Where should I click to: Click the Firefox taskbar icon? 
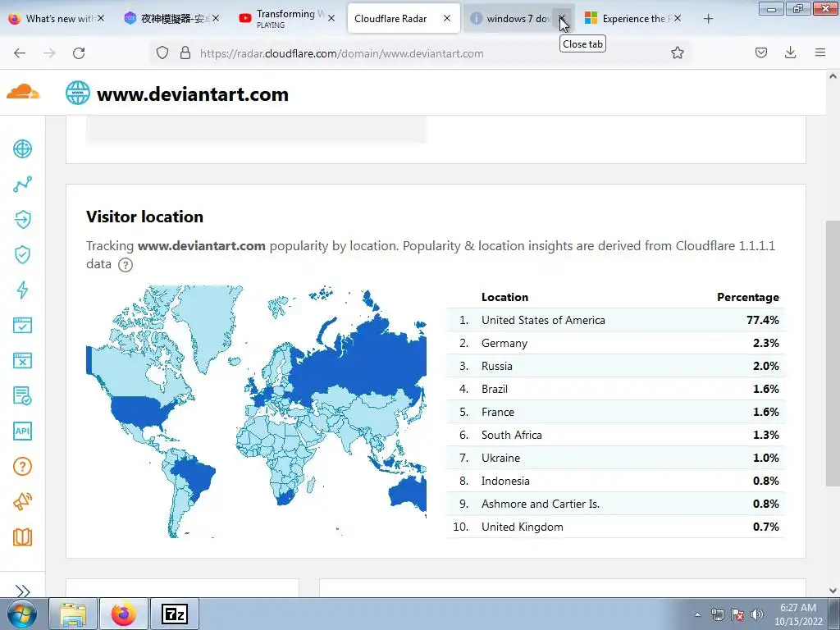tap(124, 614)
